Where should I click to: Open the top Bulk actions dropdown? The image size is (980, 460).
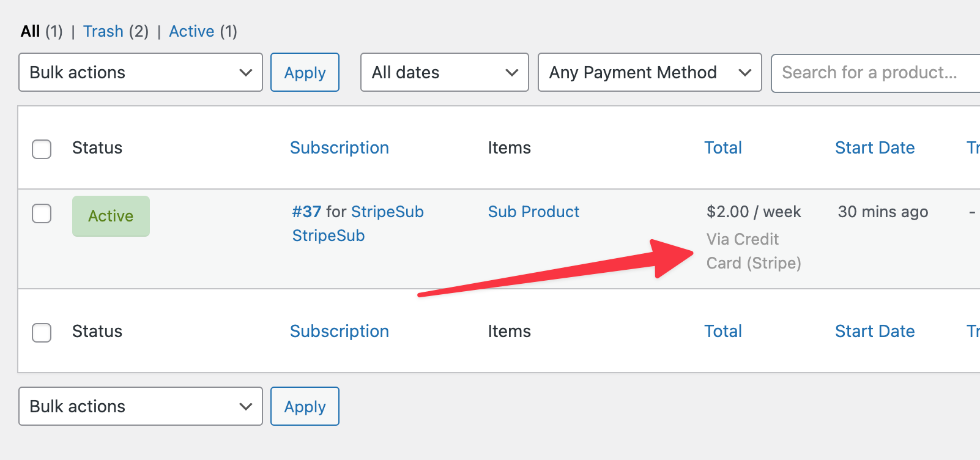141,72
